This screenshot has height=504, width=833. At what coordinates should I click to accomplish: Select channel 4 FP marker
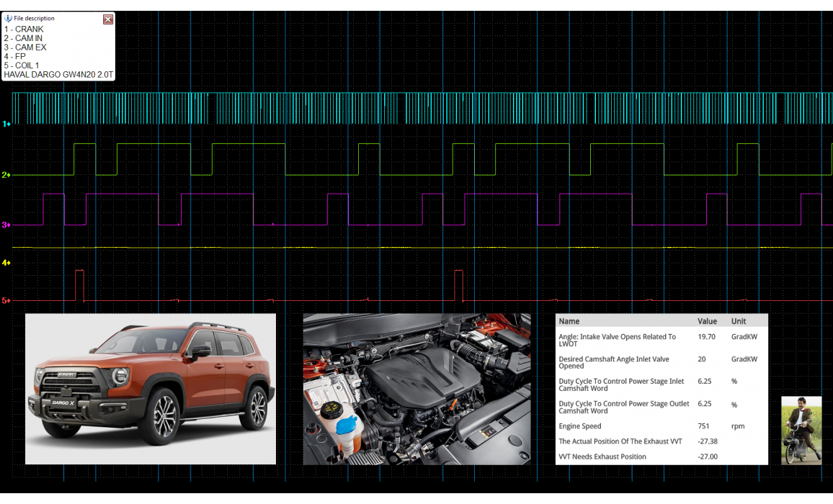[x=5, y=264]
